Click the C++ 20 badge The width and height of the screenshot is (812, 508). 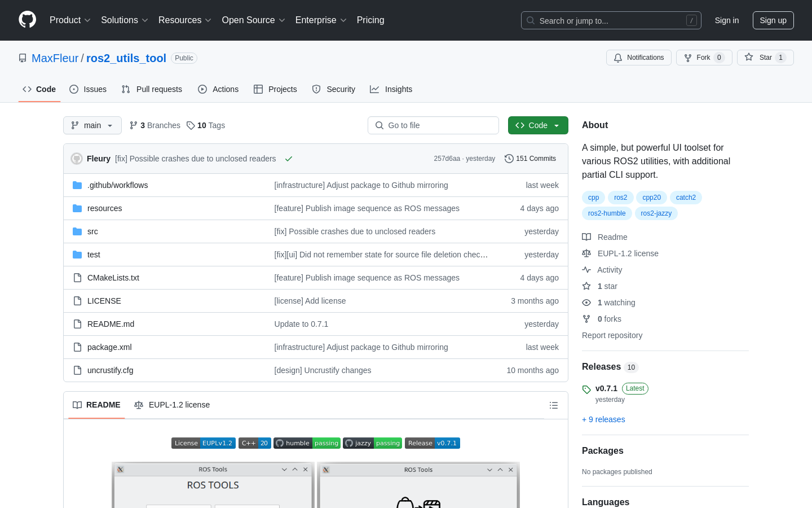pos(255,443)
